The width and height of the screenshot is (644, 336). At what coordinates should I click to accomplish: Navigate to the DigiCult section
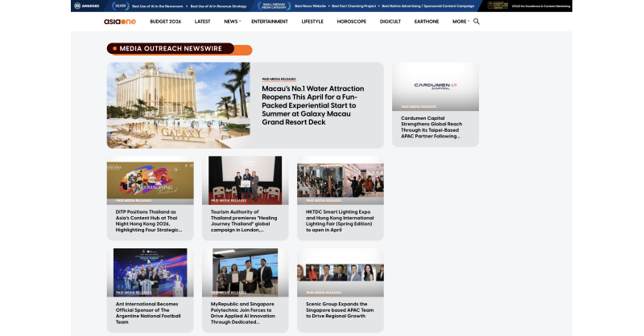(390, 22)
